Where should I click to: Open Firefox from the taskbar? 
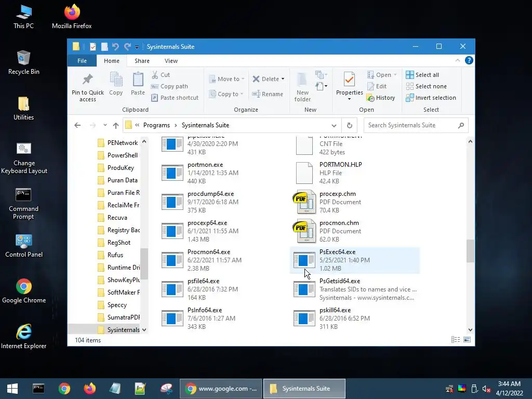90,389
